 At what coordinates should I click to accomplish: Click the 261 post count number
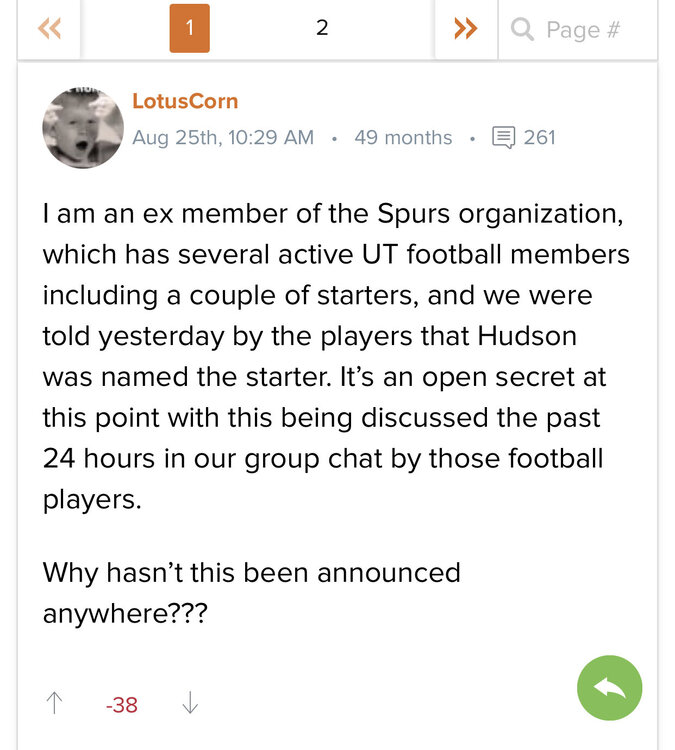point(539,137)
